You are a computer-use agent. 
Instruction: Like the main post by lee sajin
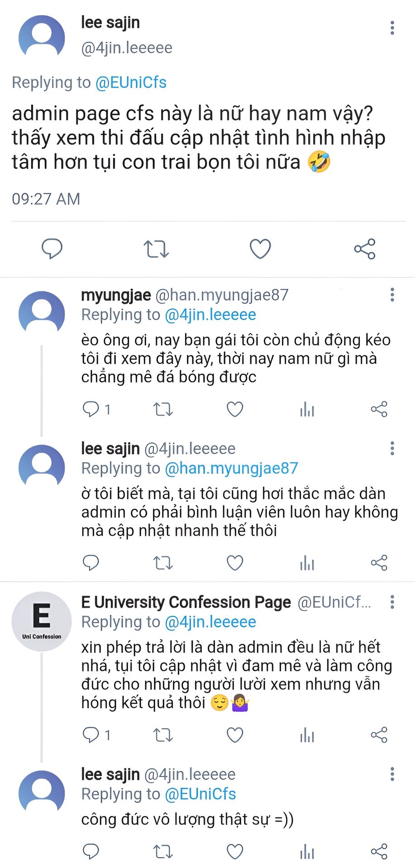click(260, 249)
